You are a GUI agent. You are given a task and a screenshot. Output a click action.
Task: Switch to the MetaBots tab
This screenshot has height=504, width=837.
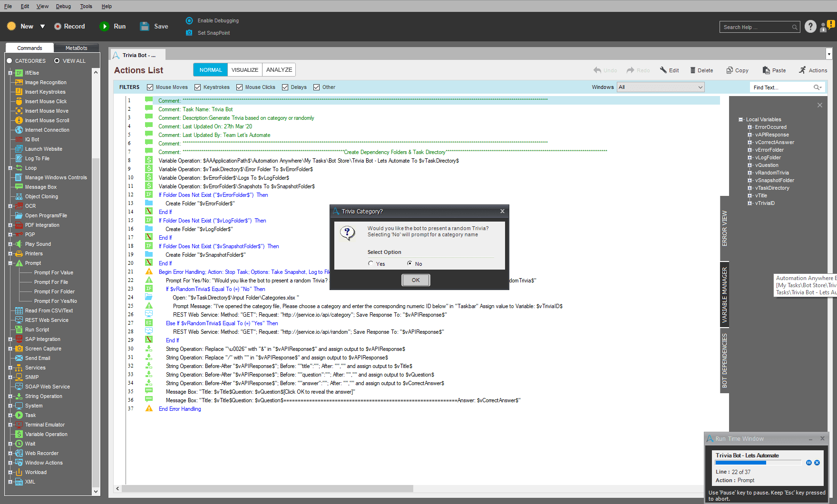click(x=77, y=48)
